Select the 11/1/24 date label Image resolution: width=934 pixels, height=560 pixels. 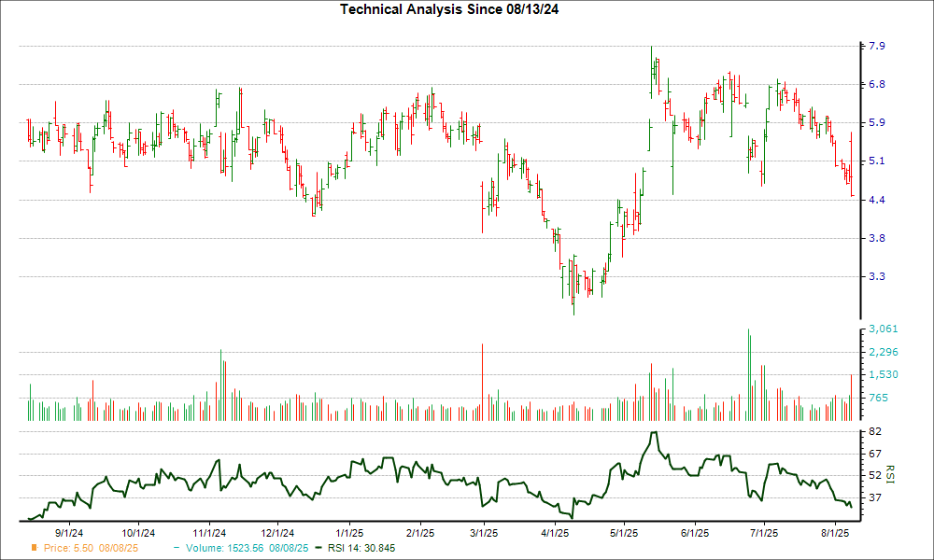209,533
